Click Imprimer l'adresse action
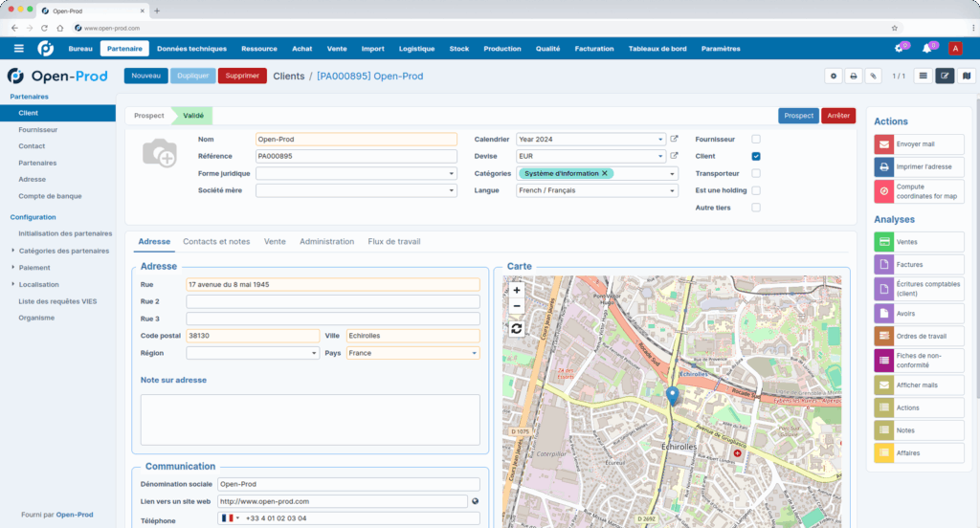Viewport: 980px width, 528px height. click(x=919, y=166)
